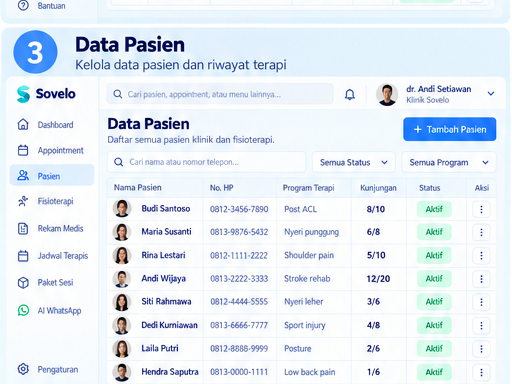Click the Paket Sesi box icon
512x384 pixels.
click(x=23, y=283)
